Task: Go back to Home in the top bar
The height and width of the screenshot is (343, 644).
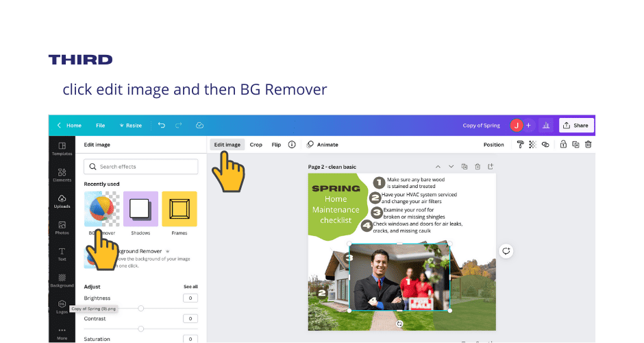Action: pos(69,126)
